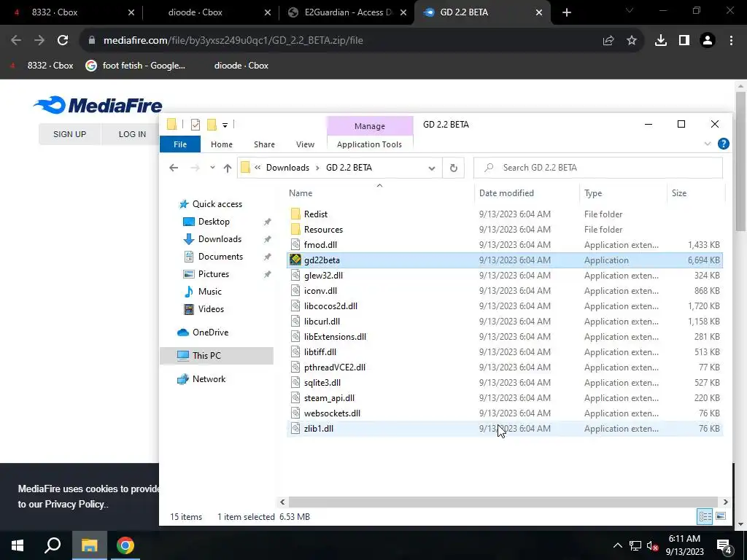Screen dimensions: 747x560
Task: Open the View ribbon tab
Action: click(x=305, y=144)
